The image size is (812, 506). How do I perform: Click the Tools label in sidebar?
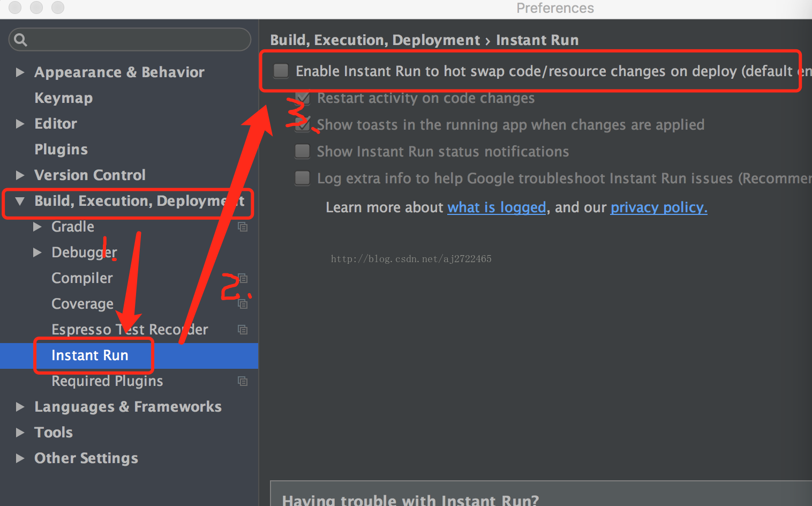point(54,433)
